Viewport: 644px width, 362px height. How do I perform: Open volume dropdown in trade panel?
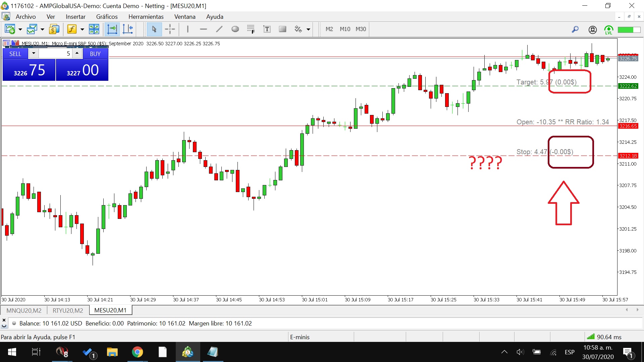click(34, 53)
